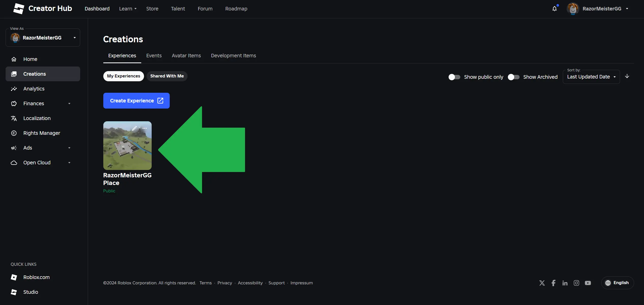
Task: Open the notifications bell
Action: click(x=555, y=9)
